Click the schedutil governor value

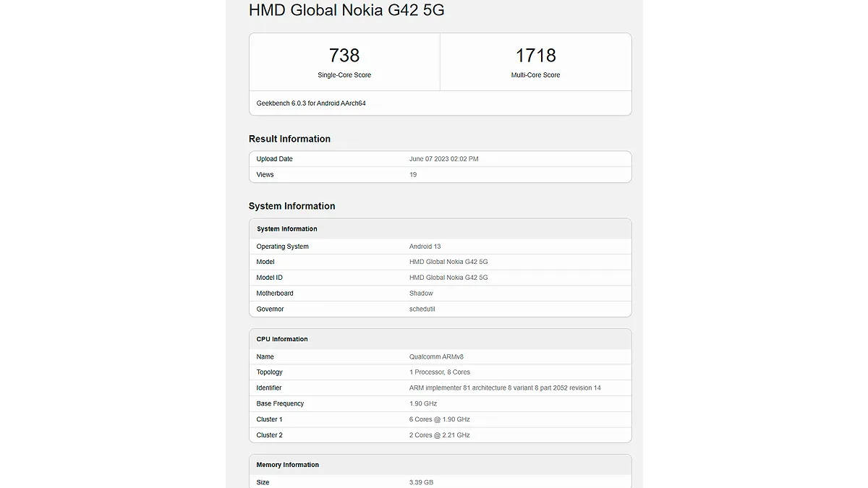click(422, 309)
